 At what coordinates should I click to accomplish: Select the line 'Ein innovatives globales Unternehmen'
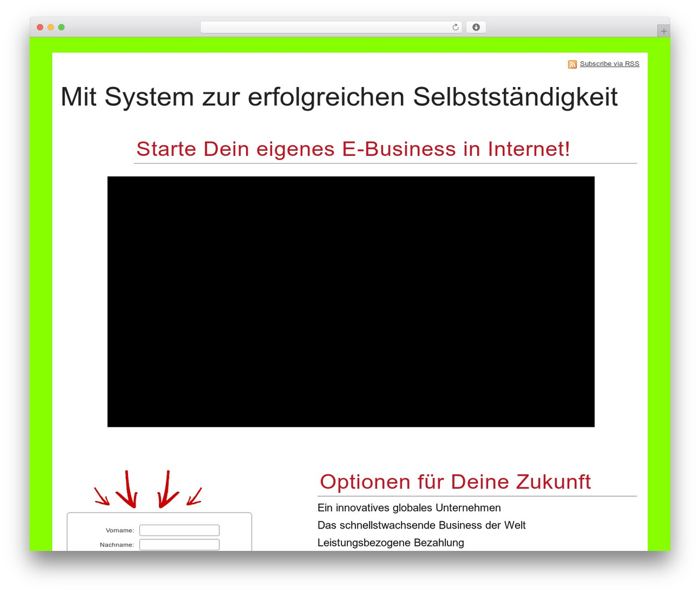click(x=409, y=508)
